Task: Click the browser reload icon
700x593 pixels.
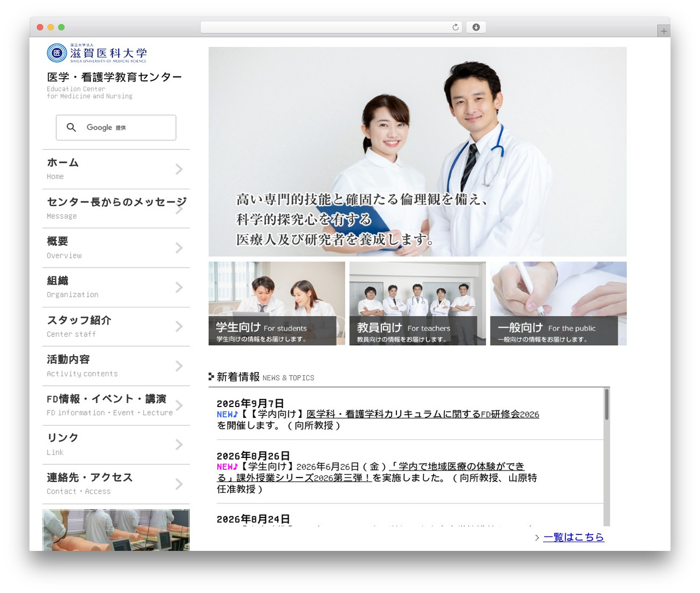Action: tap(455, 27)
